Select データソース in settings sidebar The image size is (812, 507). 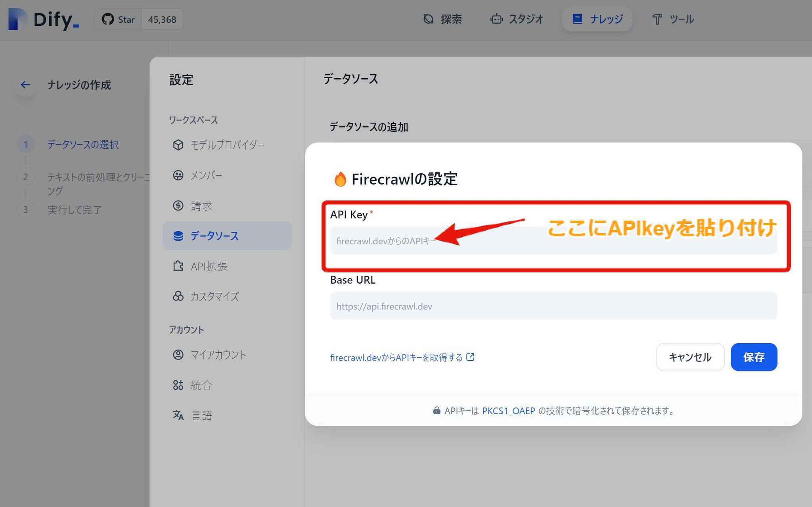[x=227, y=236]
